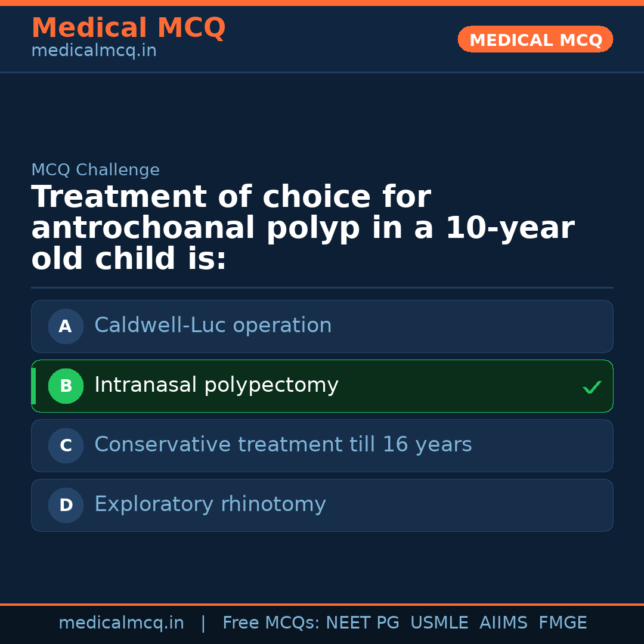Viewport: 644px width, 644px height.
Task: Click the orange MEDICAL MCQ badge
Action: coord(535,39)
